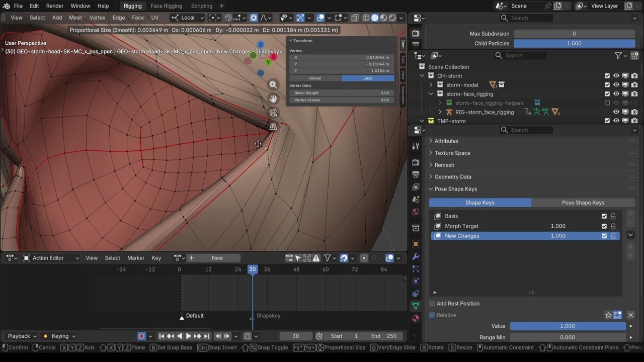Open the Modifiers wrench properties tab
This screenshot has height=362, width=644.
pyautogui.click(x=416, y=256)
